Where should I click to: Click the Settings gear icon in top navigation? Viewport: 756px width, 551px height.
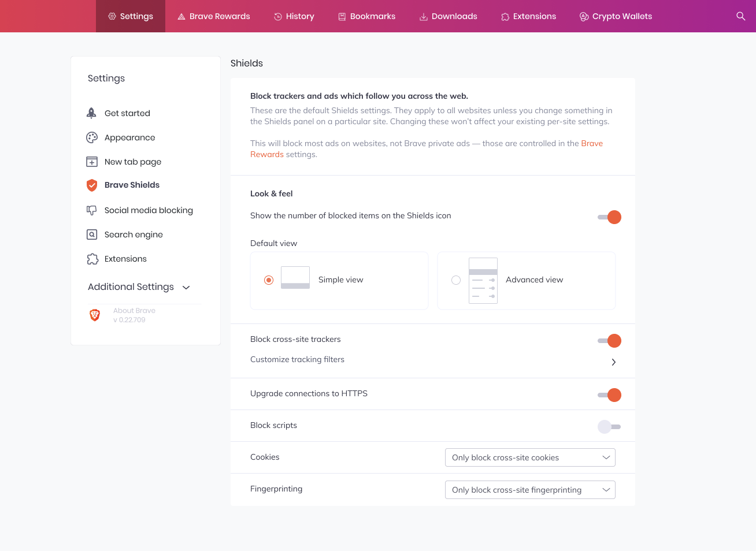[112, 16]
